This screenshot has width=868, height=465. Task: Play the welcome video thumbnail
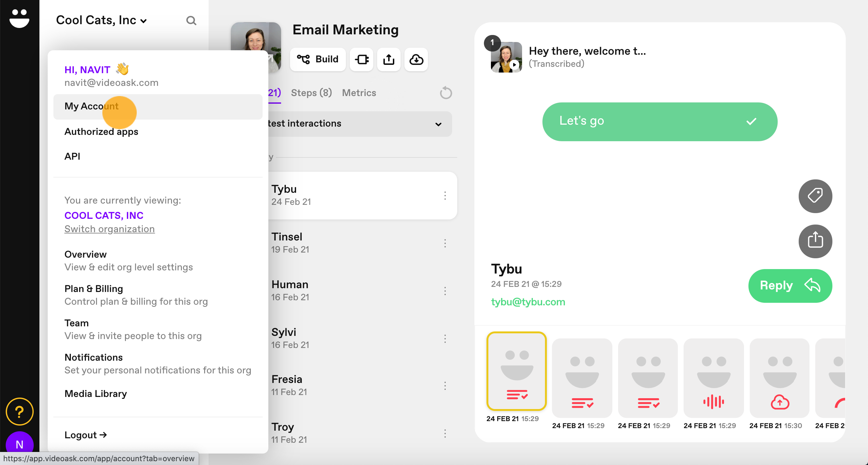coord(506,57)
